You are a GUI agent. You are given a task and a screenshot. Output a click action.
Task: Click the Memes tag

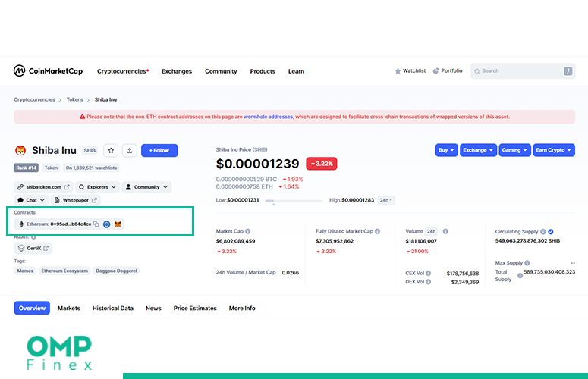25,271
